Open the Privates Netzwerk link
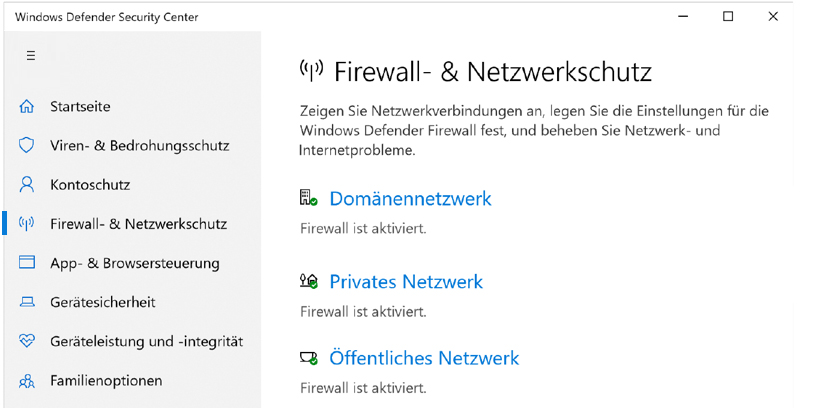The width and height of the screenshot is (820, 408). click(x=406, y=281)
